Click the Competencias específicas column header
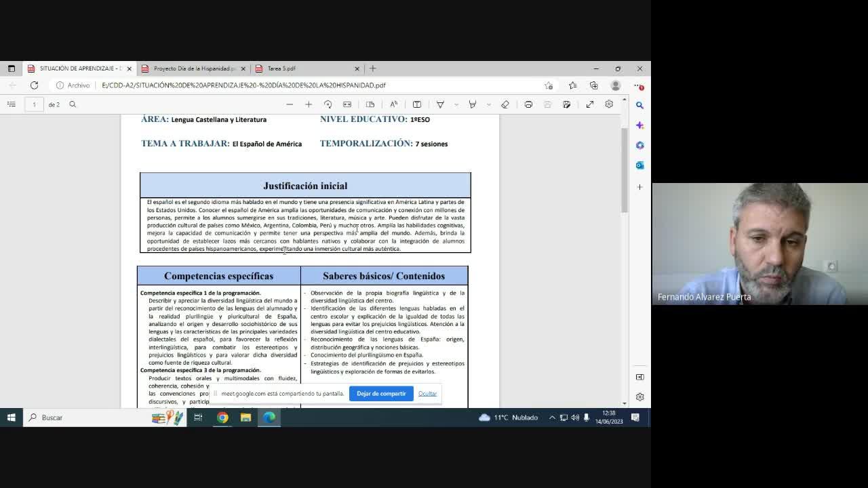The image size is (868, 488). pyautogui.click(x=218, y=276)
